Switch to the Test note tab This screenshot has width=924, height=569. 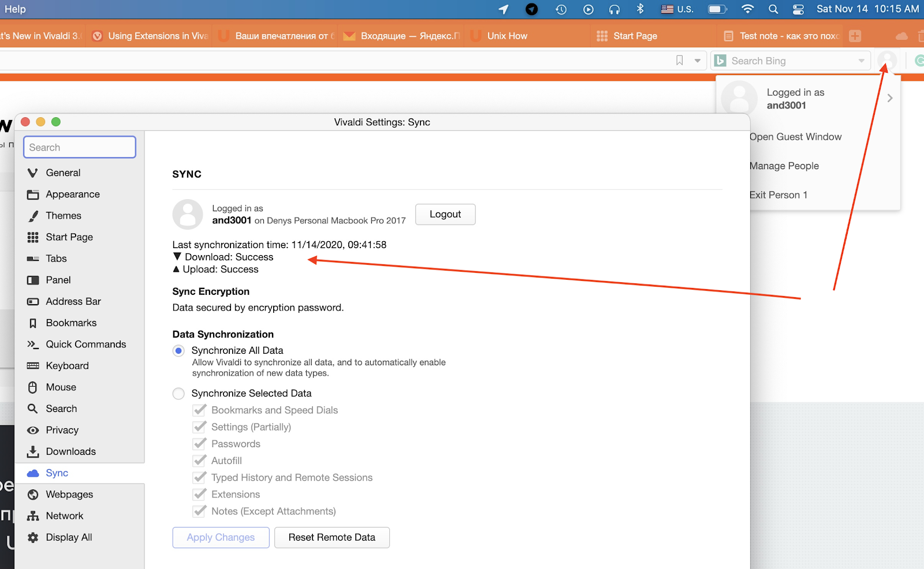pyautogui.click(x=780, y=36)
